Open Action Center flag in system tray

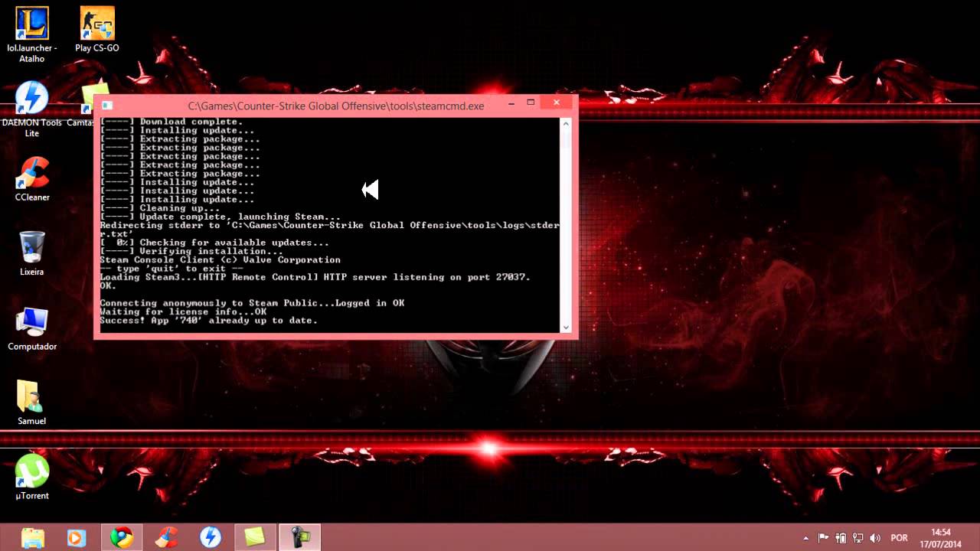coord(824,538)
